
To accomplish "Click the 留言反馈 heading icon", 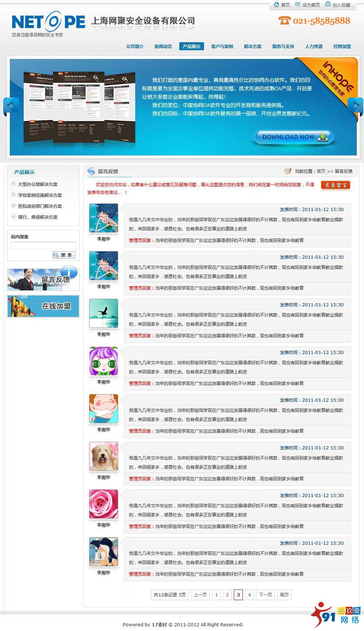I will point(91,171).
